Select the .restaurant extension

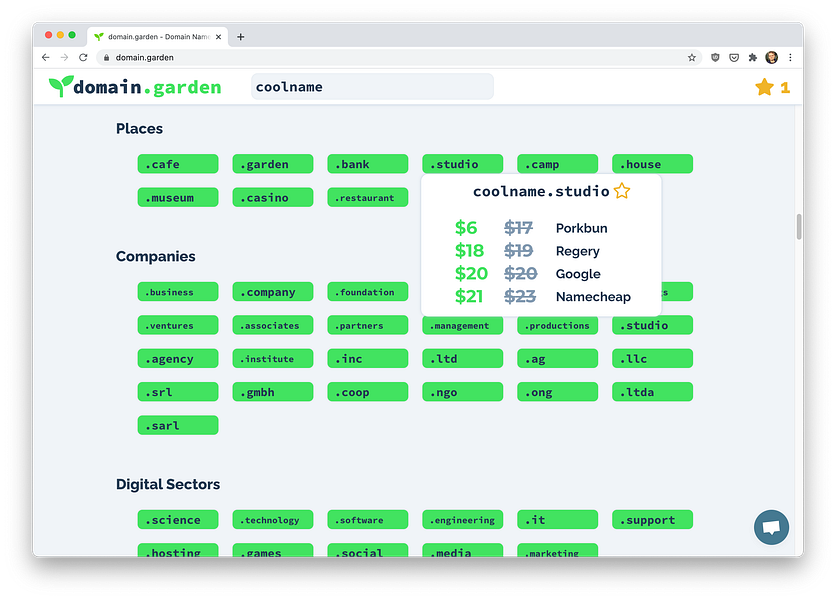click(368, 197)
